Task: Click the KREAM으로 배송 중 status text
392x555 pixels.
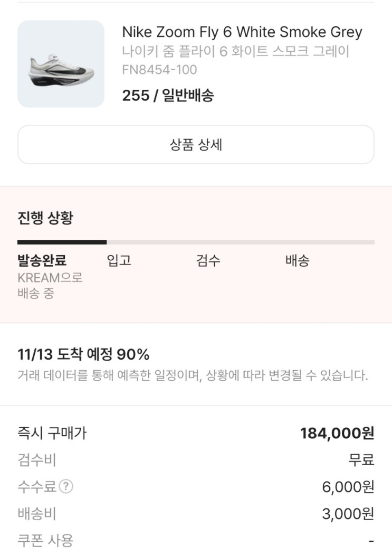Action: pyautogui.click(x=50, y=286)
